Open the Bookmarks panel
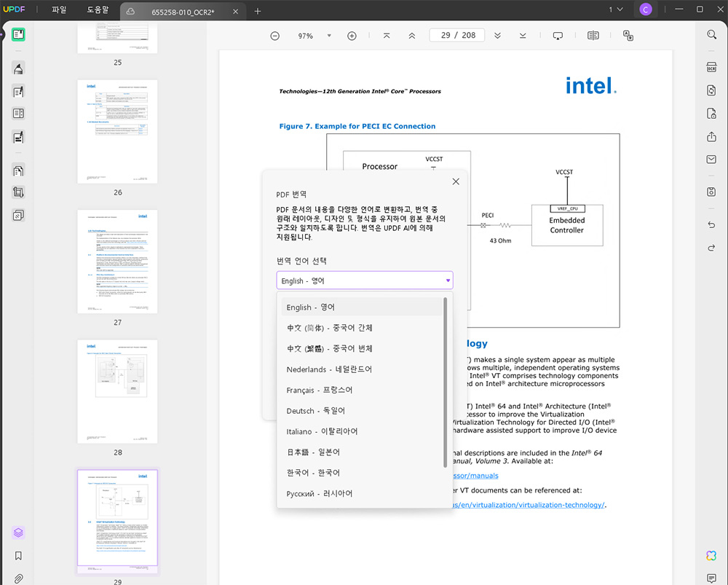This screenshot has height=585, width=728. coord(18,556)
